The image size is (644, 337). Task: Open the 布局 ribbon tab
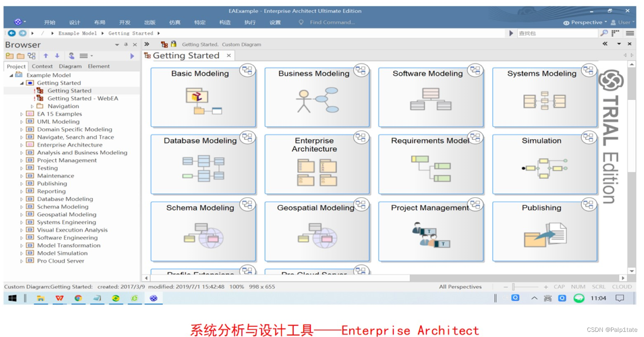[x=100, y=22]
